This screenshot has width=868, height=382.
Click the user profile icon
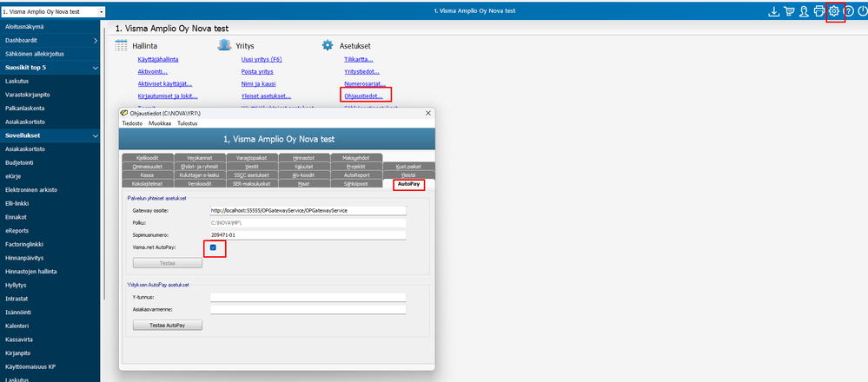pyautogui.click(x=805, y=11)
